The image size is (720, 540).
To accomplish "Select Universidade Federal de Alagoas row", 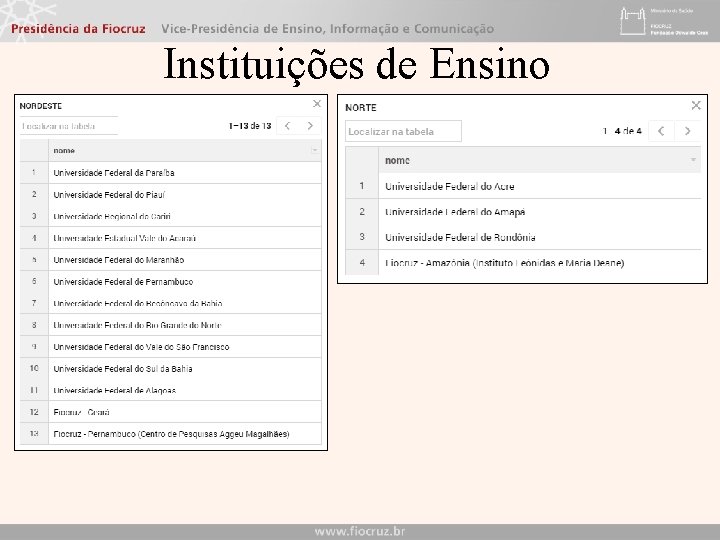I will coord(171,390).
